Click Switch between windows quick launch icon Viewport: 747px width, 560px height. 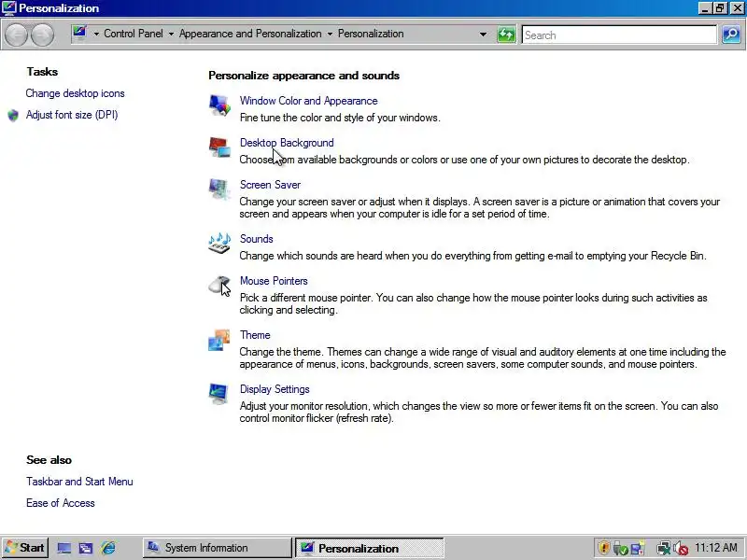86,548
